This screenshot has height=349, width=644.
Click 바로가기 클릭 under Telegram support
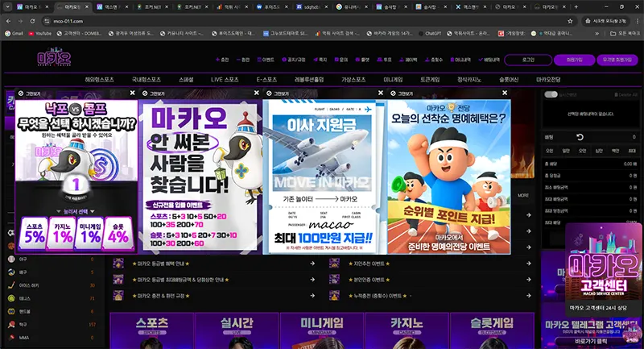coord(591,341)
